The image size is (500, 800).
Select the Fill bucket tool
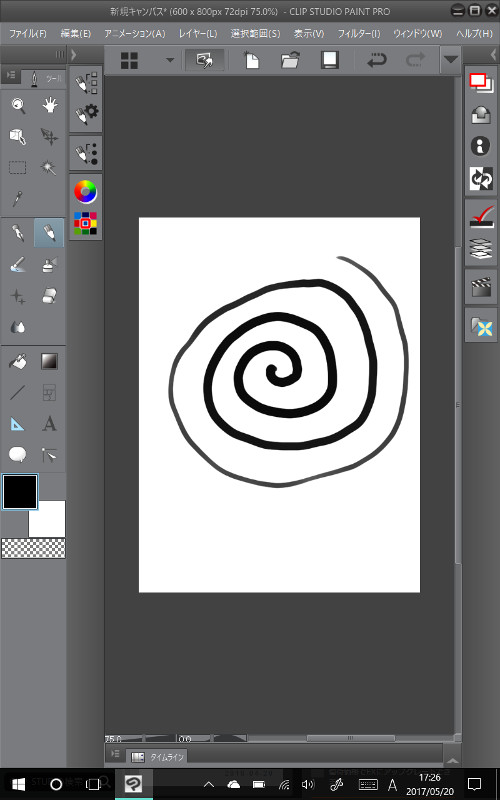18,362
